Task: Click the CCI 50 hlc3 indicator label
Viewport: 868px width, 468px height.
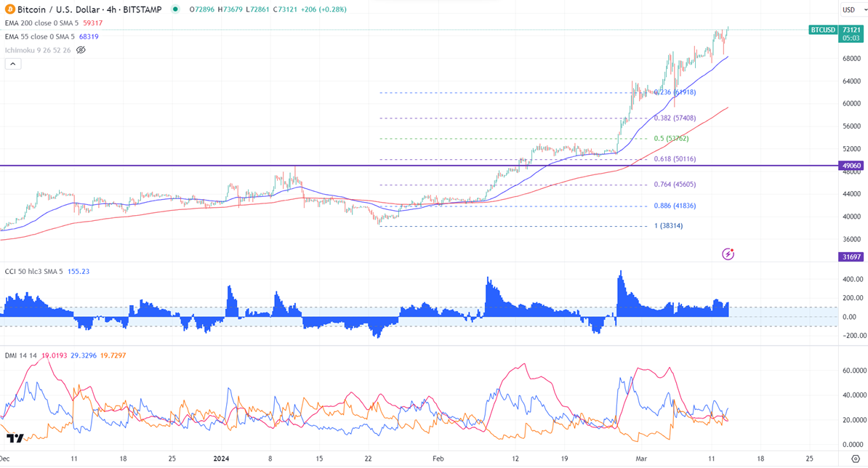Action: click(33, 272)
